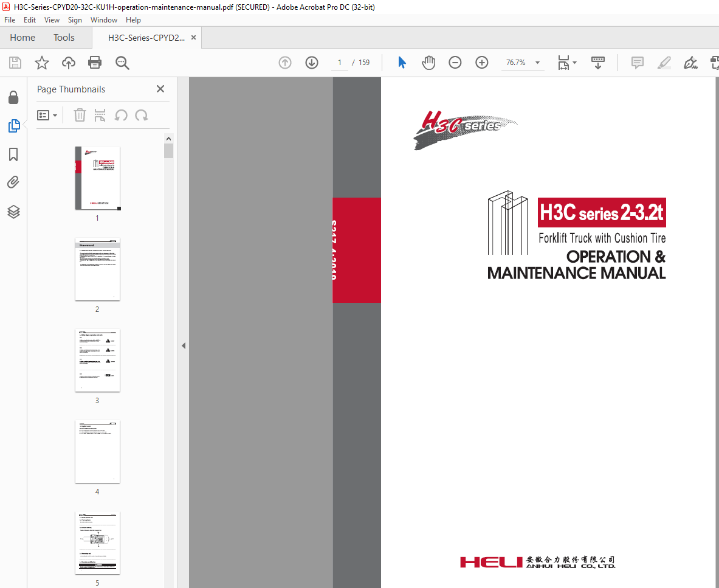Open the File menu
719x588 pixels.
click(10, 19)
